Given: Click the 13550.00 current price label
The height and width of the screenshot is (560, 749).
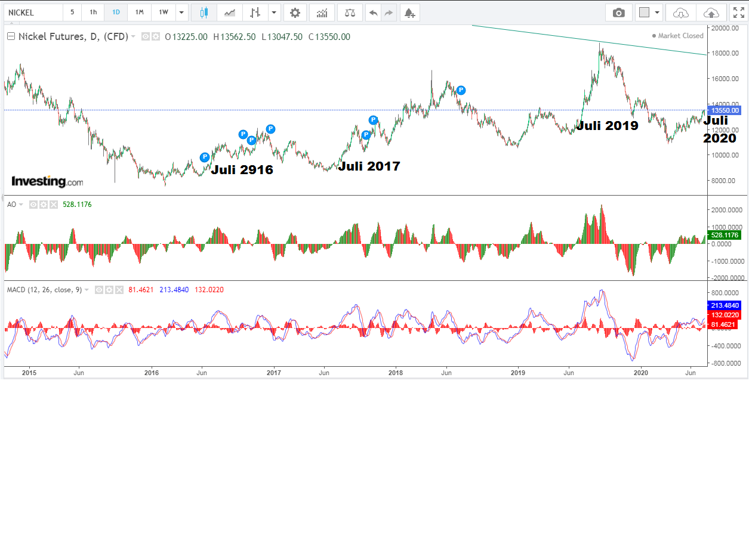Looking at the screenshot, I should pos(723,110).
